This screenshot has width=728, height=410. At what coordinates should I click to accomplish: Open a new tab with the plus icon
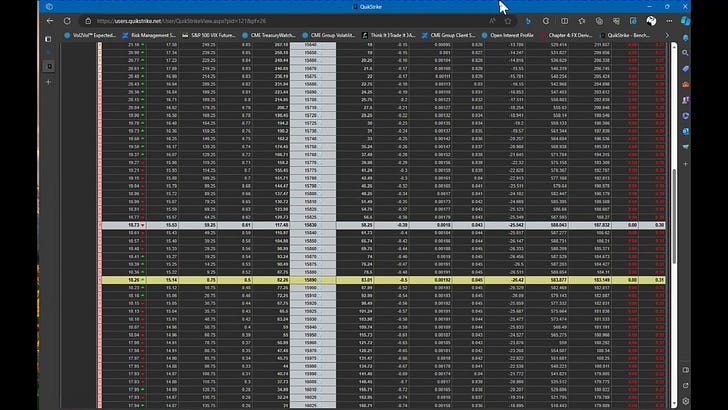pos(49,82)
